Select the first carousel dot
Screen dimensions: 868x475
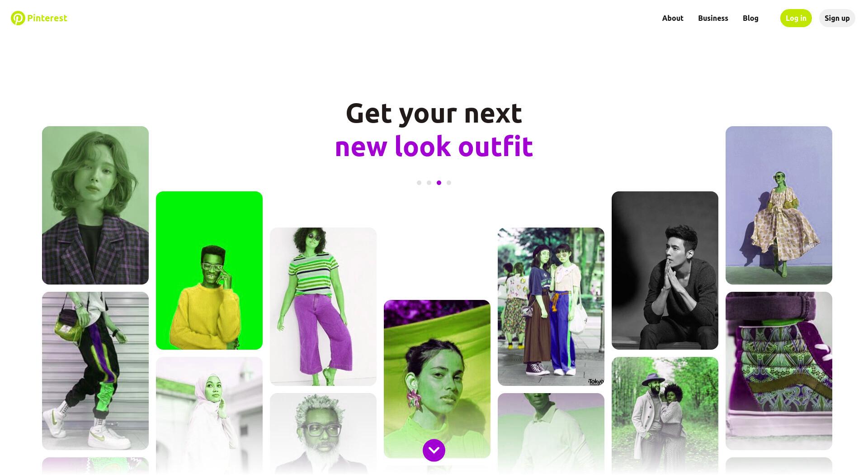[419, 183]
